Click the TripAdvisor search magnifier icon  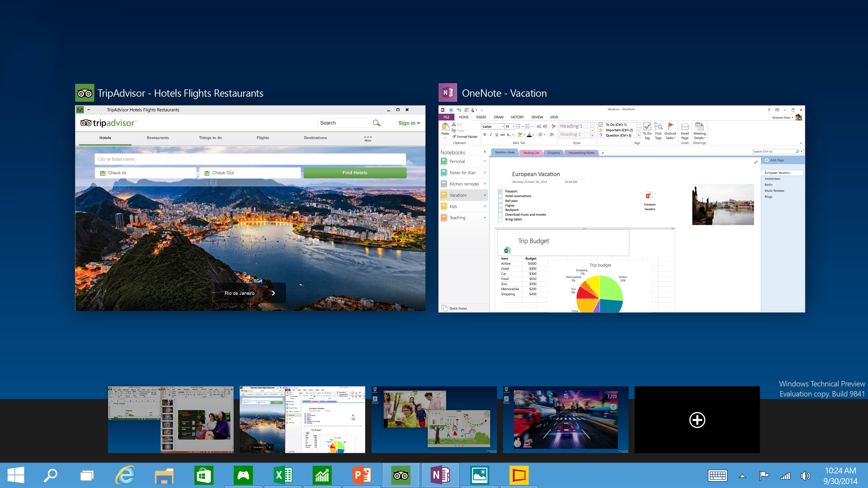[376, 123]
